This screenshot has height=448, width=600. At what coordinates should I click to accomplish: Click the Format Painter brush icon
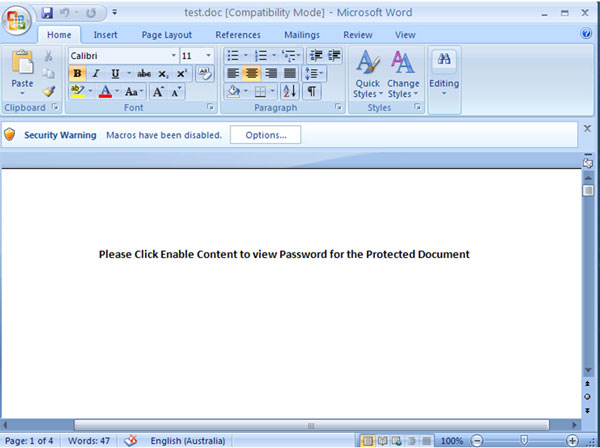(48, 91)
